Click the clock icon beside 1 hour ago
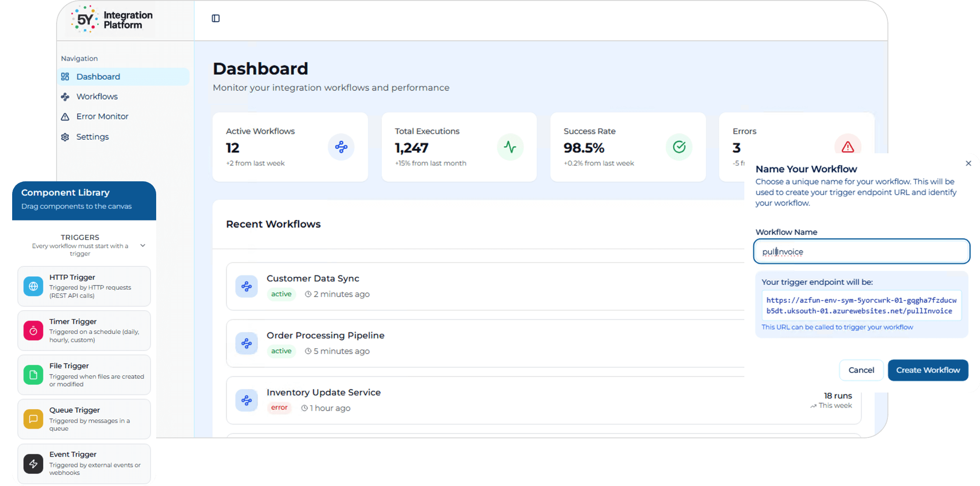Screen dimensions: 980x486 coord(304,408)
